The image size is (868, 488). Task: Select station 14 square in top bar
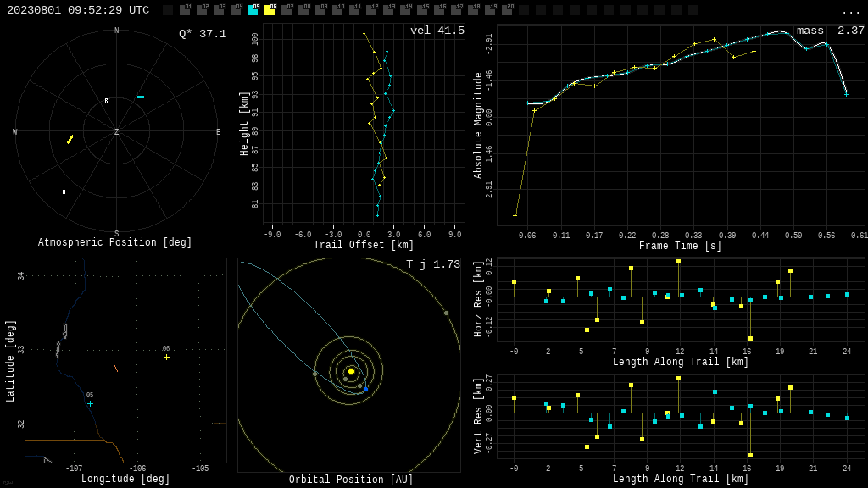click(406, 10)
